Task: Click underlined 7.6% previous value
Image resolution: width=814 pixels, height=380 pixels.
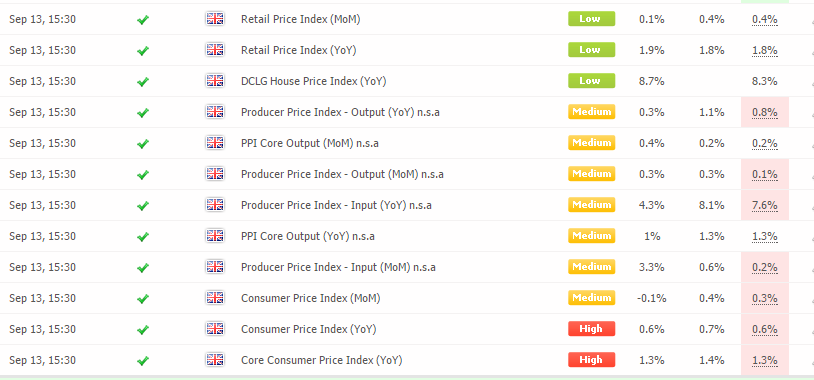Action: click(x=765, y=206)
